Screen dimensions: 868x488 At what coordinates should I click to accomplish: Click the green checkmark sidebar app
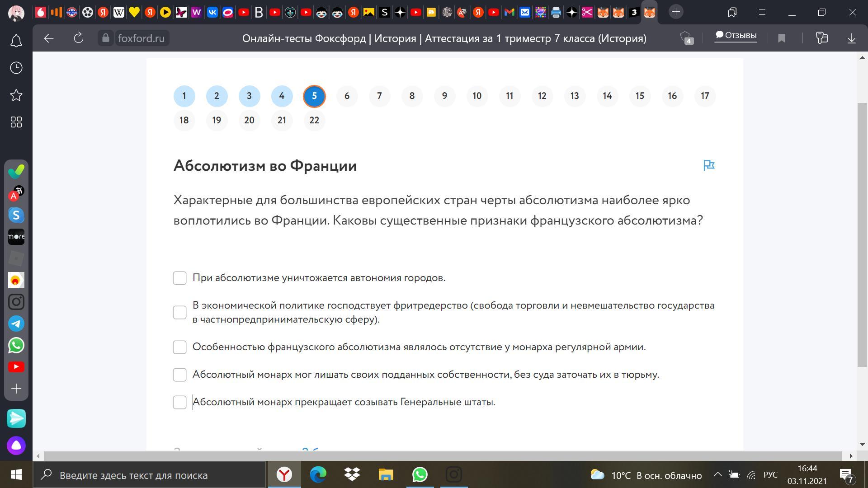click(x=16, y=172)
